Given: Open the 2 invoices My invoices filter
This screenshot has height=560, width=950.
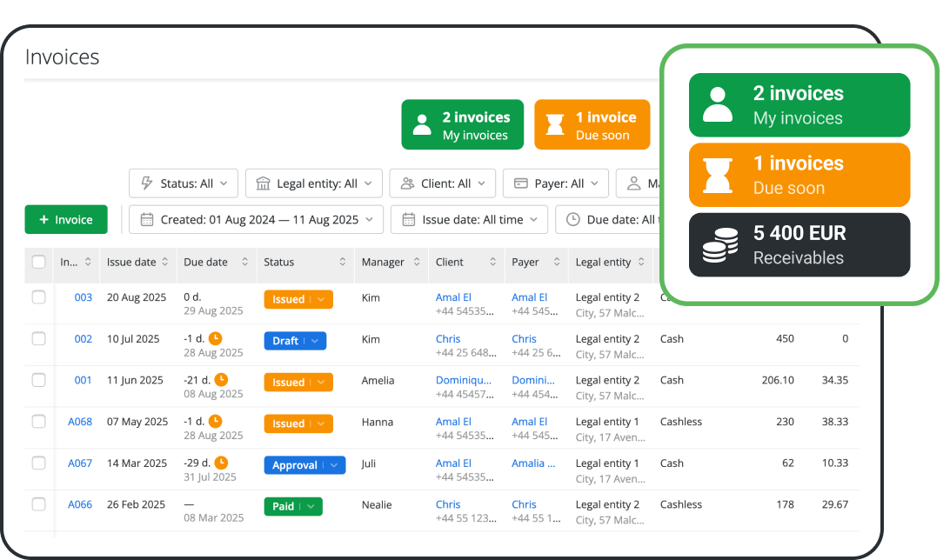Looking at the screenshot, I should (462, 124).
